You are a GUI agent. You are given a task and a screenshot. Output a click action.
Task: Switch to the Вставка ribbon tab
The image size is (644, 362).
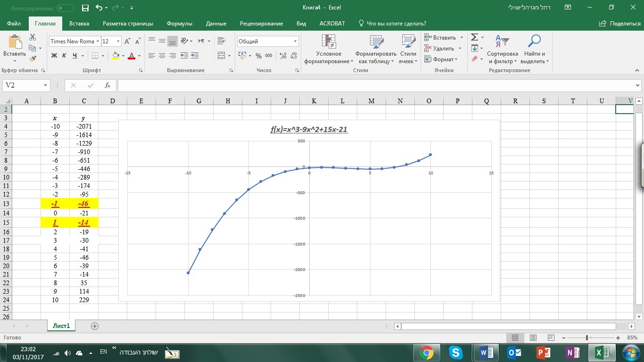click(x=79, y=24)
